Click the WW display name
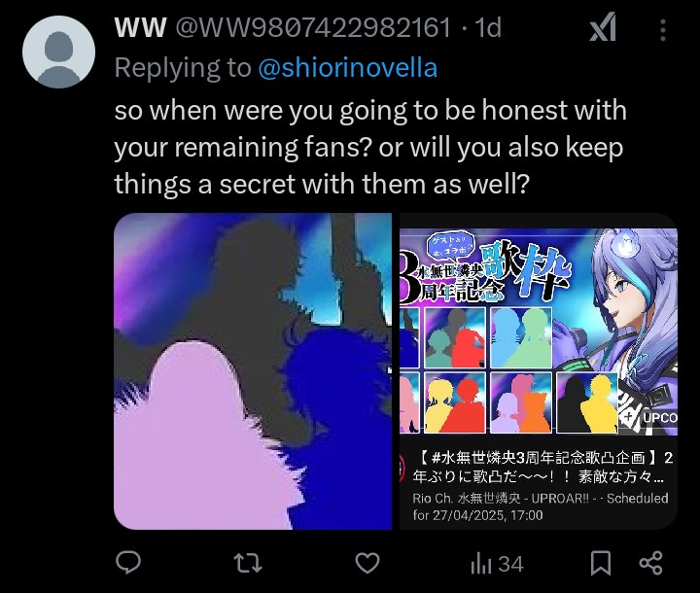700x593 pixels. 141,27
